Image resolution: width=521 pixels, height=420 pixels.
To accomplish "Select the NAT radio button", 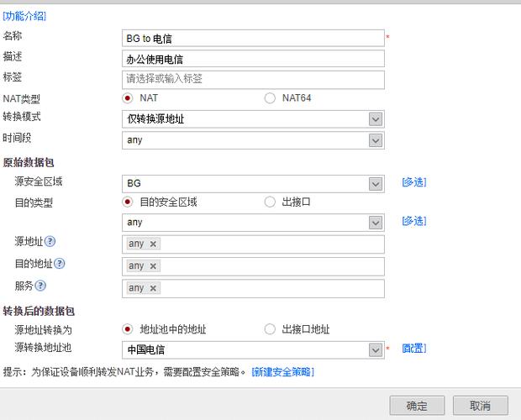I will [127, 98].
